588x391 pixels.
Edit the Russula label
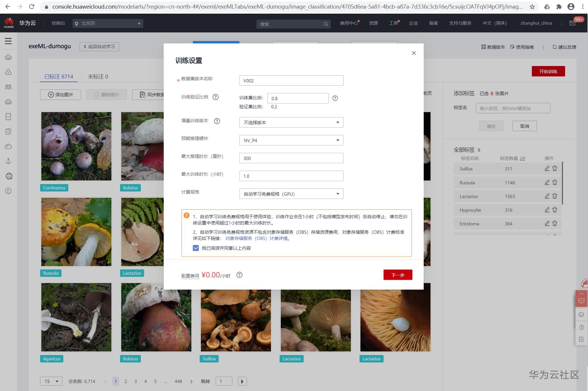(547, 183)
